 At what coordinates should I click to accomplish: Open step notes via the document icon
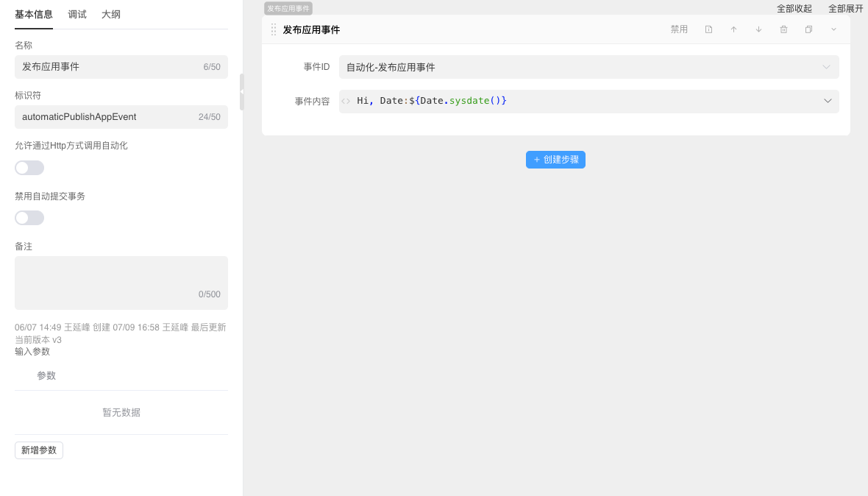click(708, 29)
